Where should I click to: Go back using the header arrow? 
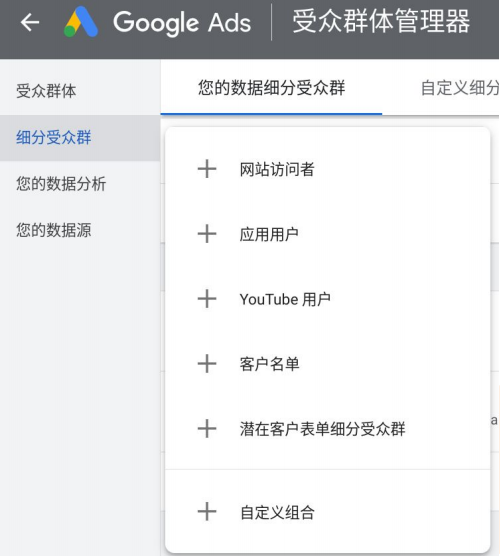[x=30, y=22]
